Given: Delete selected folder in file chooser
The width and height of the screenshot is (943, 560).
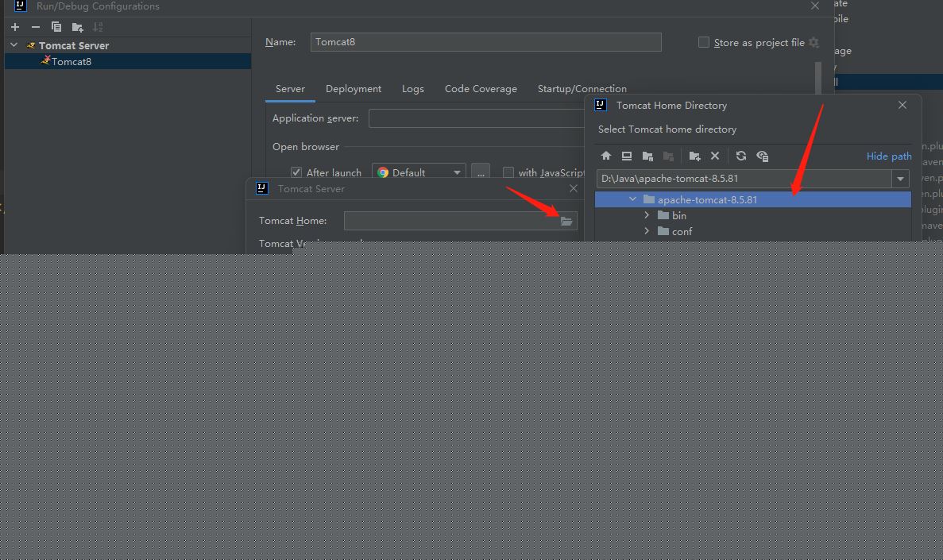Looking at the screenshot, I should pyautogui.click(x=714, y=156).
